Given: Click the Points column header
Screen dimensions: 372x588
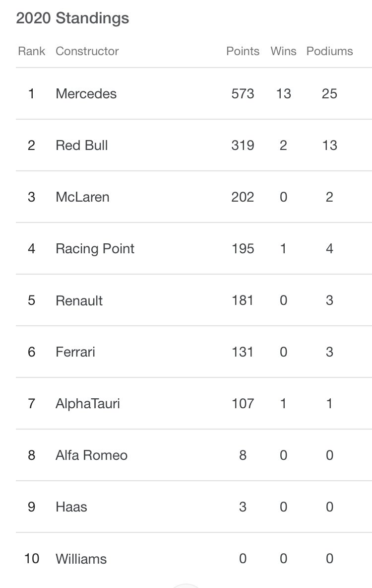Looking at the screenshot, I should pyautogui.click(x=243, y=51).
